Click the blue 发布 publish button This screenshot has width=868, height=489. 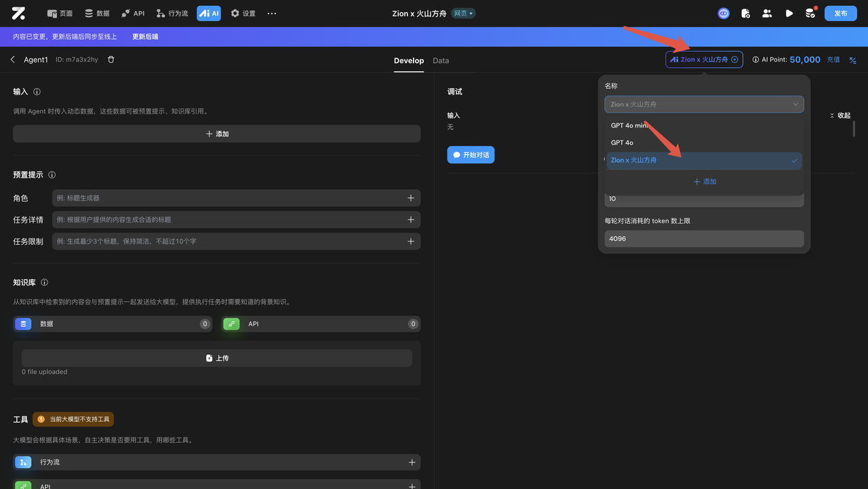pyautogui.click(x=841, y=13)
